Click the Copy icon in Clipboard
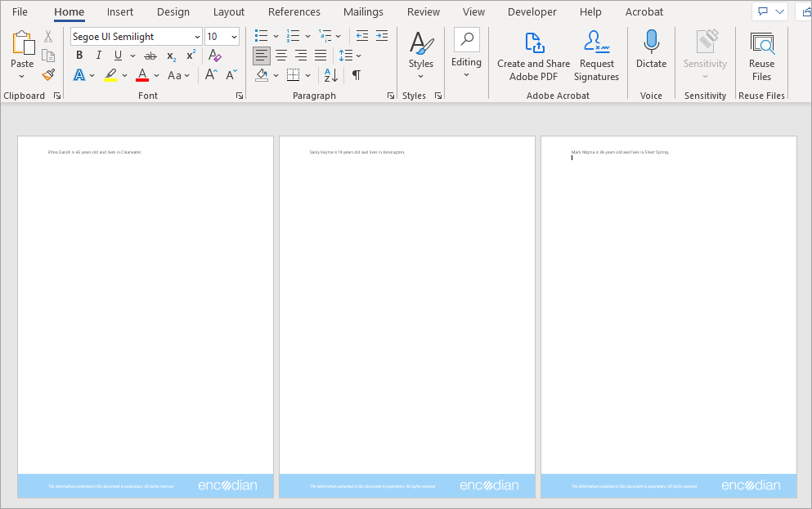The height and width of the screenshot is (509, 812). point(48,56)
